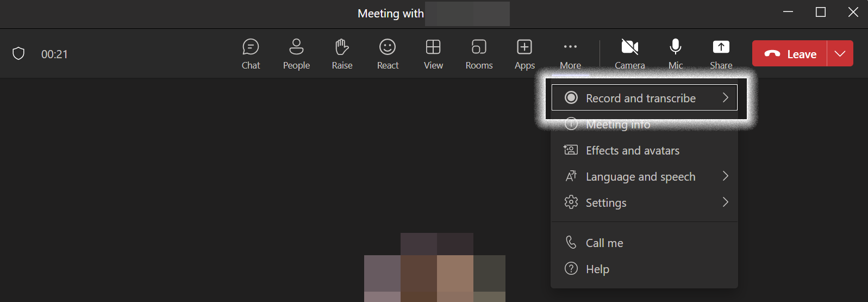Image resolution: width=868 pixels, height=302 pixels.
Task: Select Effects and avatars
Action: click(633, 151)
